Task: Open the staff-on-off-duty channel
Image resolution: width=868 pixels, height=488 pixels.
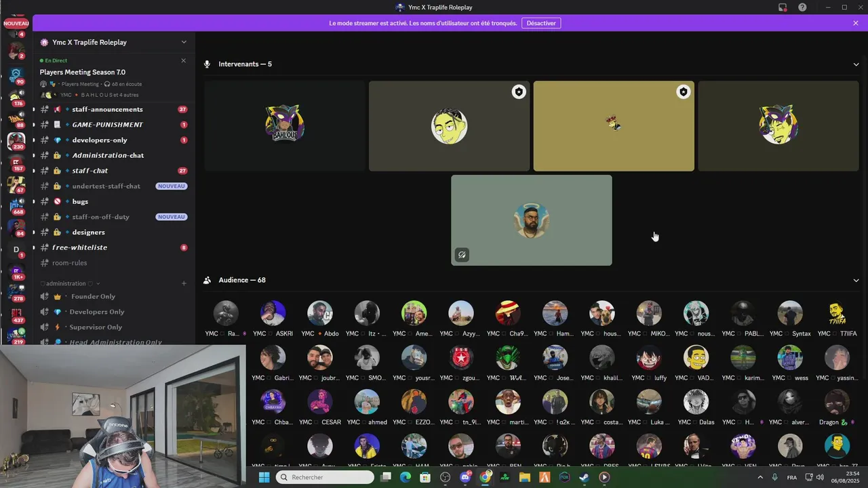Action: pyautogui.click(x=113, y=217)
